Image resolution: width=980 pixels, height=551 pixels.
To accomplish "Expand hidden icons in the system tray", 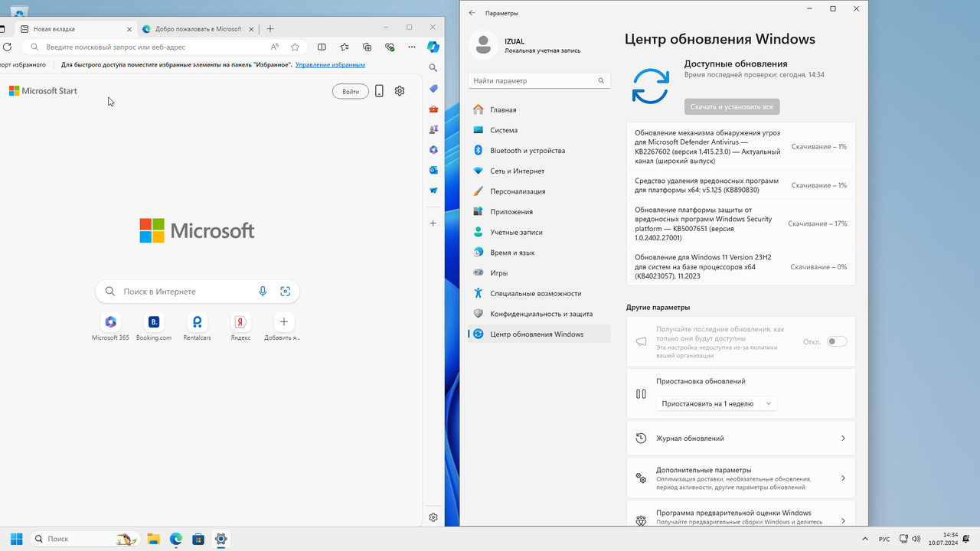I will 864,539.
